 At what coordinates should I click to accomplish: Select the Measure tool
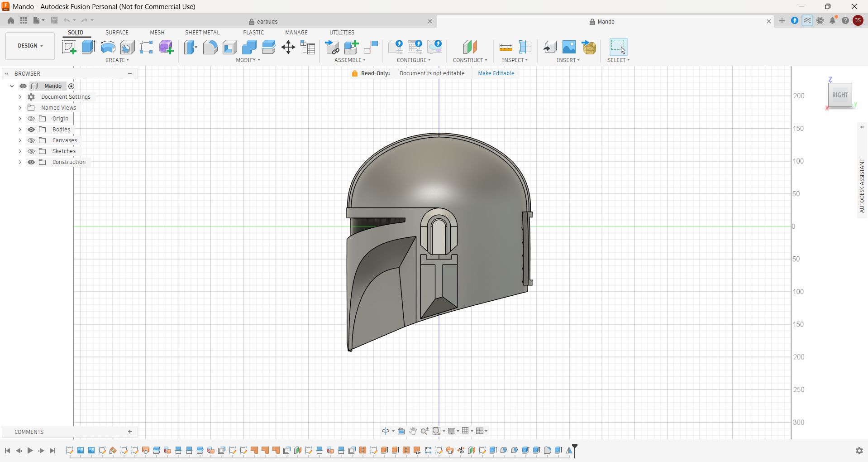(506, 47)
